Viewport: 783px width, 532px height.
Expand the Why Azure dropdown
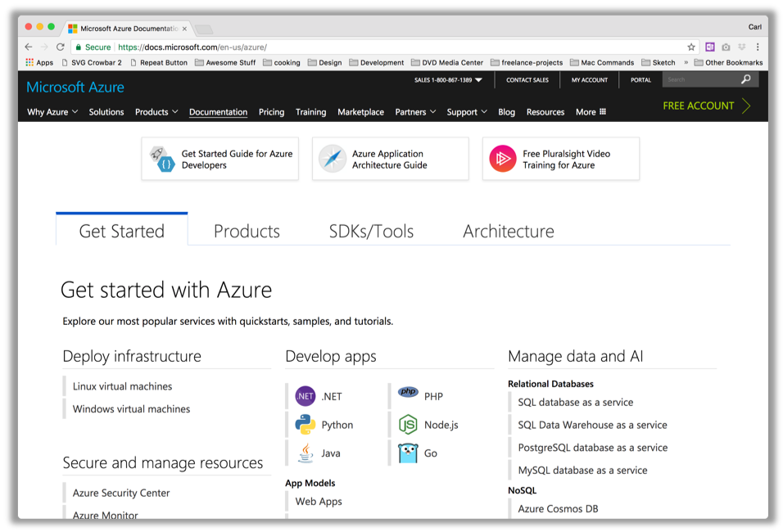click(52, 112)
